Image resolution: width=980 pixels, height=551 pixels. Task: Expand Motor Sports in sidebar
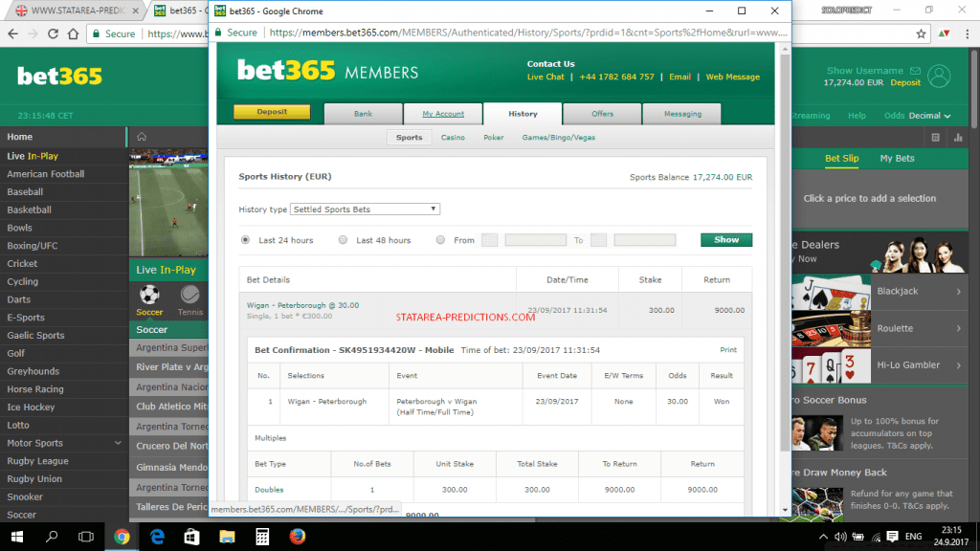click(x=118, y=443)
